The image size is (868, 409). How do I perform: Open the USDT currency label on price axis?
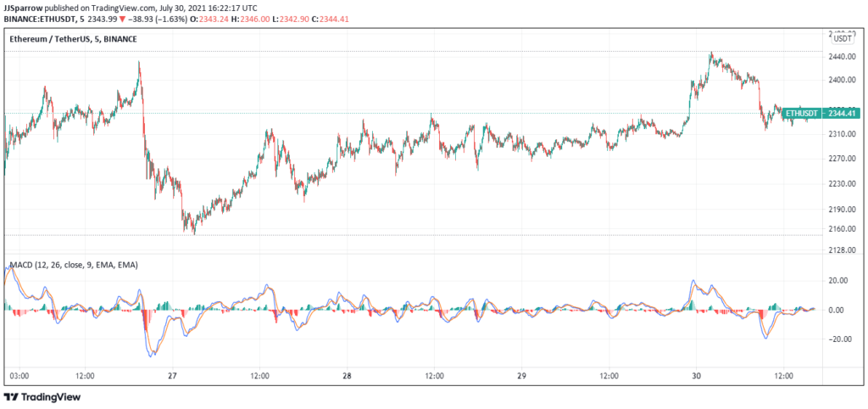(x=843, y=38)
